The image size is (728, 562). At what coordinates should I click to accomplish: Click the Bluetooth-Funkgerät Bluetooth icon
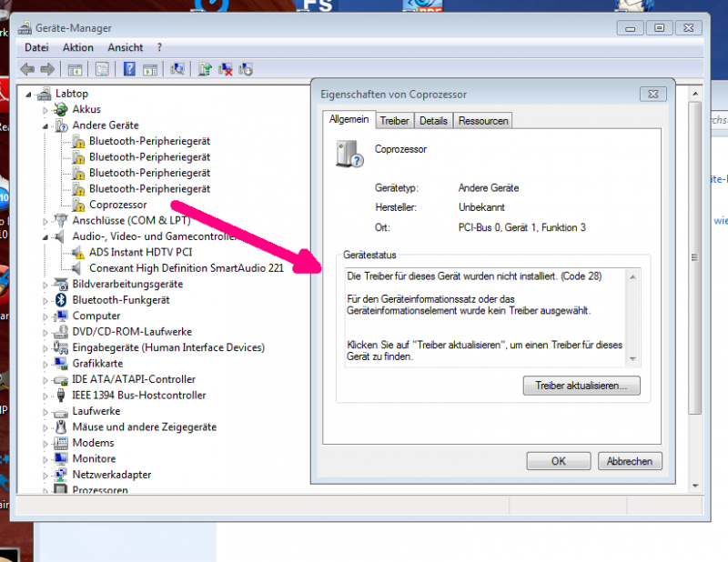[x=62, y=300]
